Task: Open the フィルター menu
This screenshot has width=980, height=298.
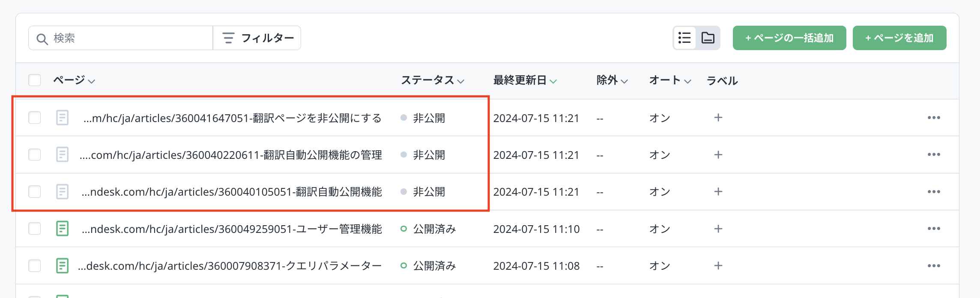Action: (257, 38)
